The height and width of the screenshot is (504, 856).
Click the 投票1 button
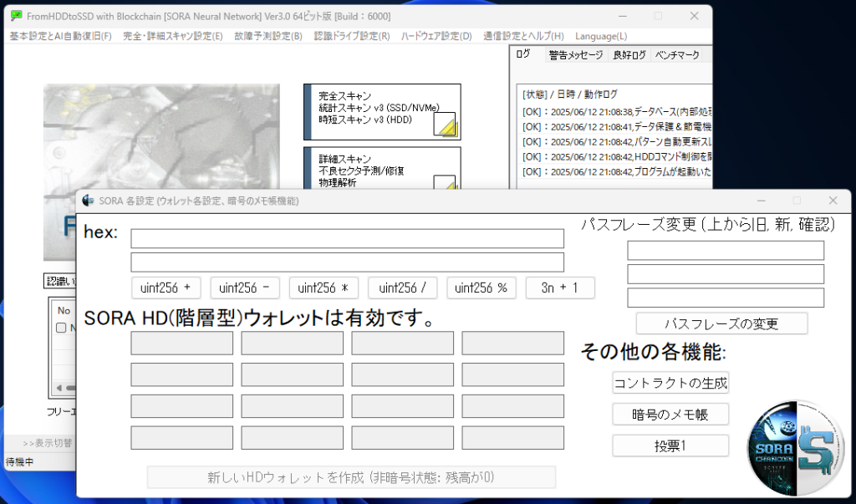click(x=670, y=445)
